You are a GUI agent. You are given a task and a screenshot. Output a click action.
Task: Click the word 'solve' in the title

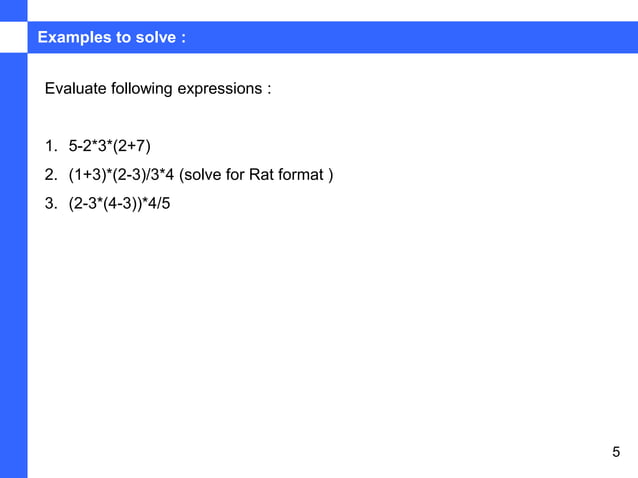[x=155, y=37]
